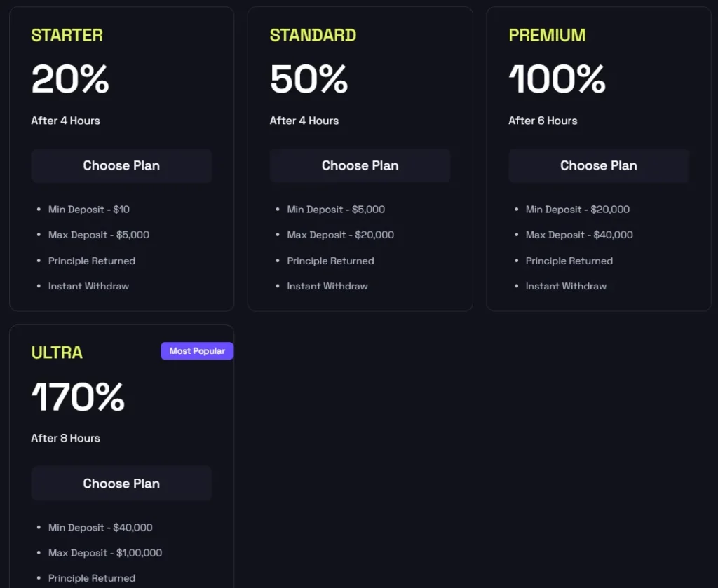Screen dimensions: 718x588
Task: Click "Max Deposit - $1,00,000" in Ultra
Action: point(105,553)
